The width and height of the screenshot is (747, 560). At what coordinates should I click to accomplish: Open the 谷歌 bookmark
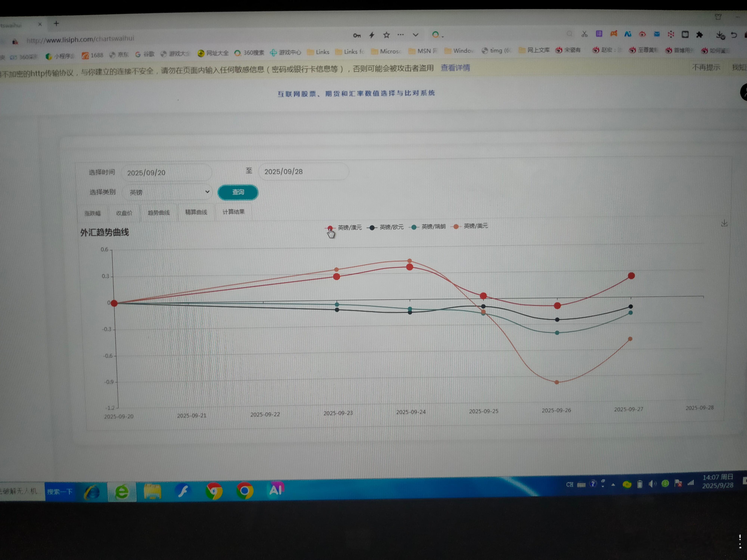click(145, 54)
